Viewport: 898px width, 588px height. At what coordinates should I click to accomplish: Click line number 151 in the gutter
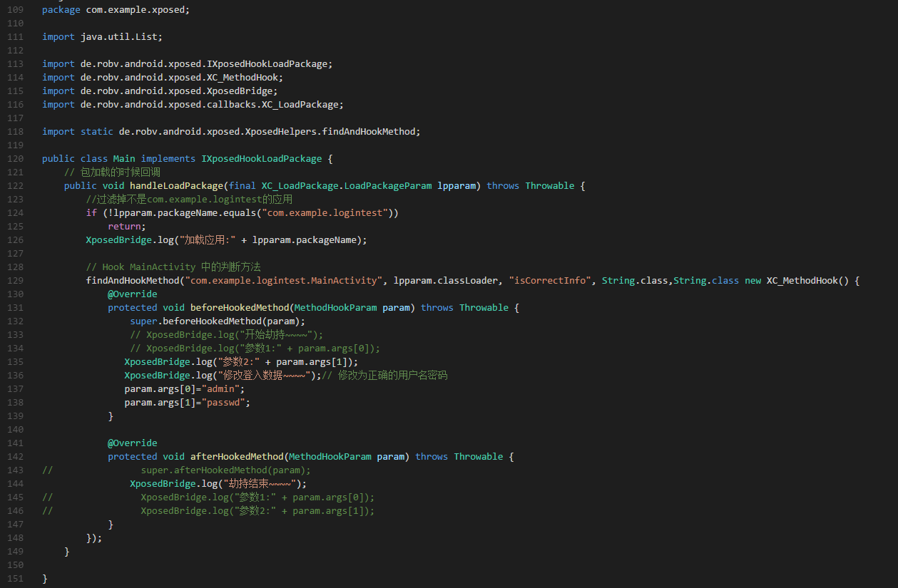tap(15, 579)
